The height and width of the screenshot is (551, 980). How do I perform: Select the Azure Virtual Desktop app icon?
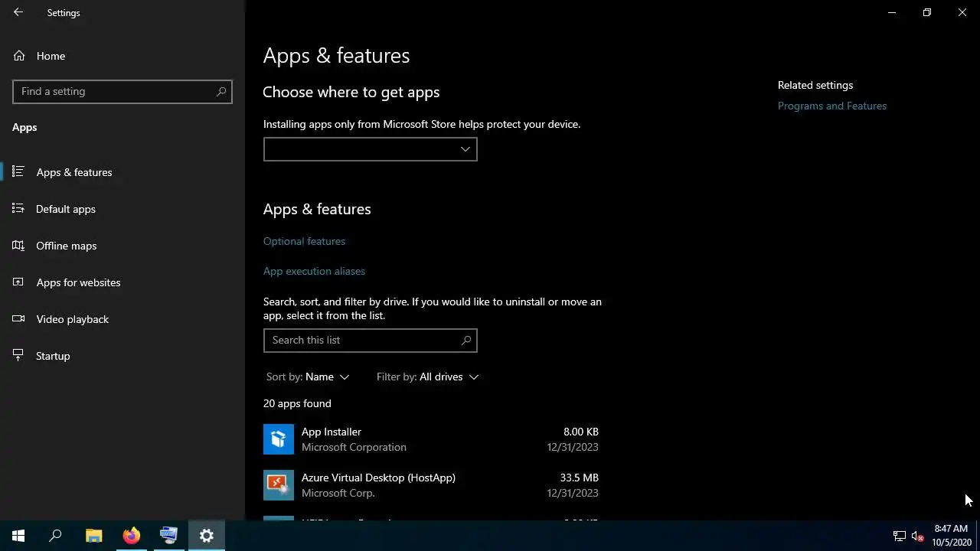pos(279,485)
